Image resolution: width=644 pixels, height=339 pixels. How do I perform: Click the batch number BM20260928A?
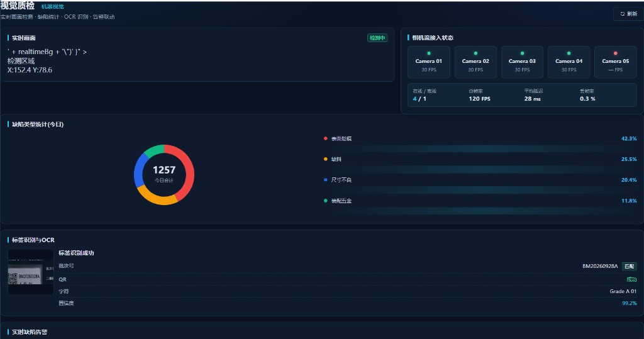click(599, 266)
